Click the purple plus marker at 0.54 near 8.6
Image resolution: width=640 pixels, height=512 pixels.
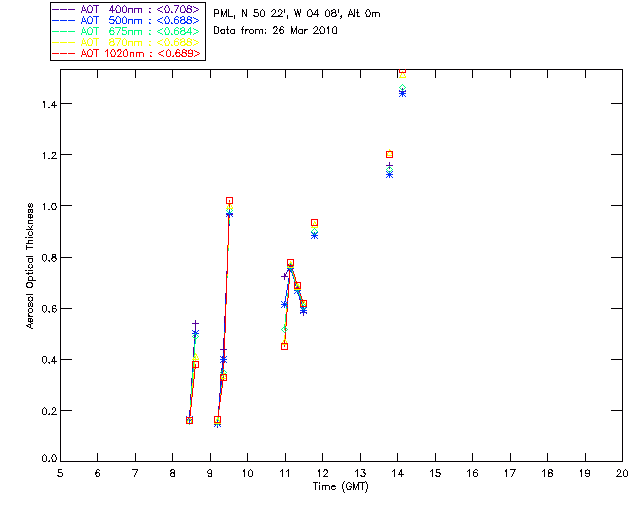(x=196, y=324)
